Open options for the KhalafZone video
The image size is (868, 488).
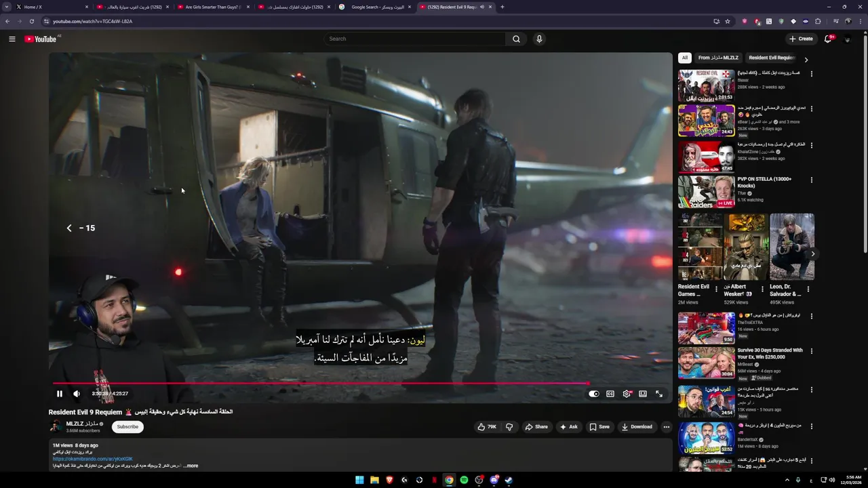812,145
